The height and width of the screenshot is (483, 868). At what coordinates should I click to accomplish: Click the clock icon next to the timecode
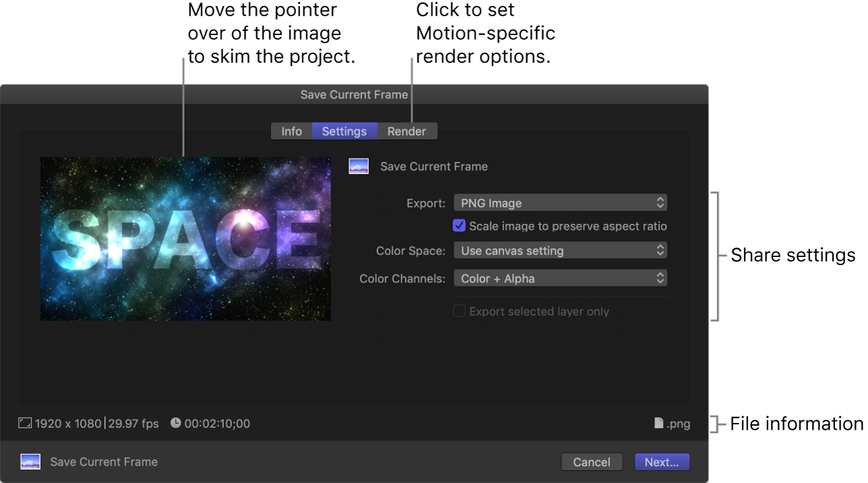tap(175, 423)
